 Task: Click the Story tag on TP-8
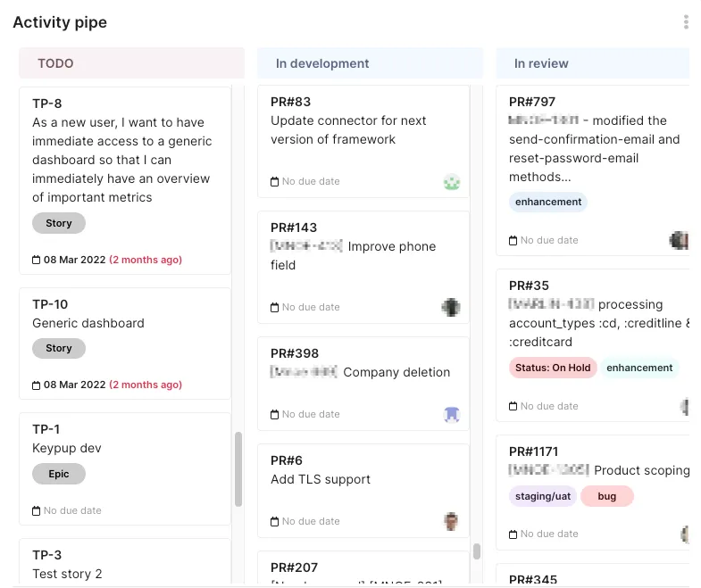point(59,223)
